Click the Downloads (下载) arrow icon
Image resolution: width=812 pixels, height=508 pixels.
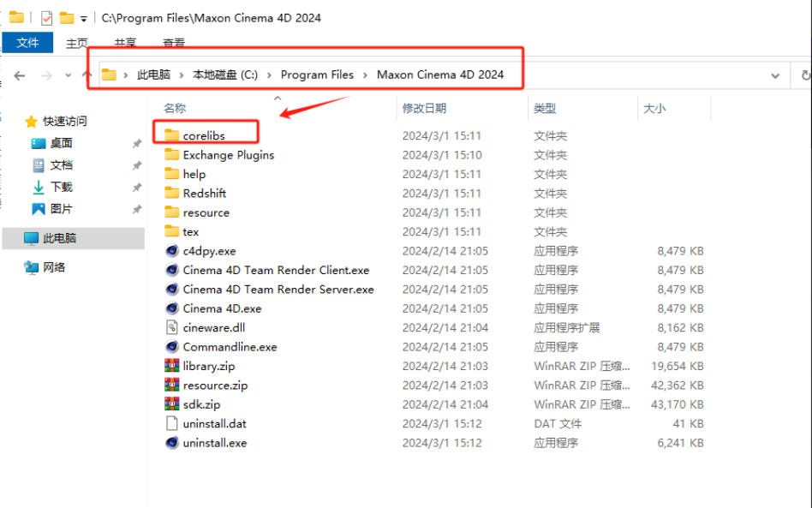pos(39,187)
